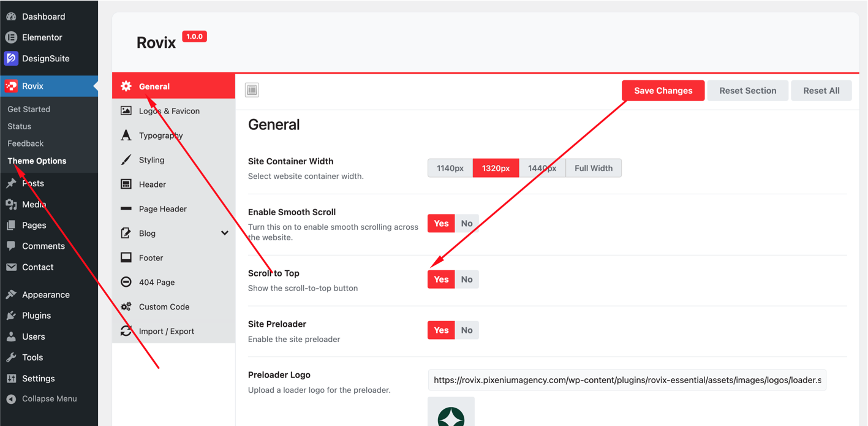Screen dimensions: 868x426
Task: Set Enable Smooth Scroll to No
Action: [x=467, y=224]
